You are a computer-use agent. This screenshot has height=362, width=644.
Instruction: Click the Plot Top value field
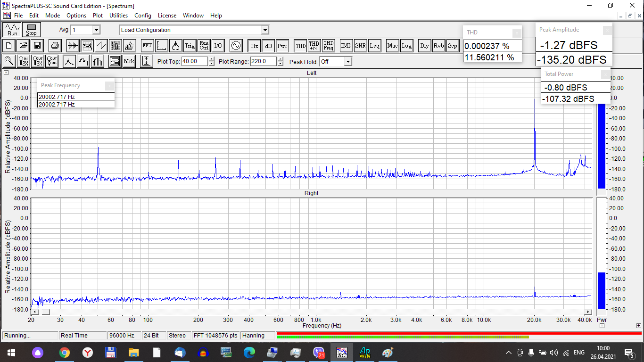[194, 61]
